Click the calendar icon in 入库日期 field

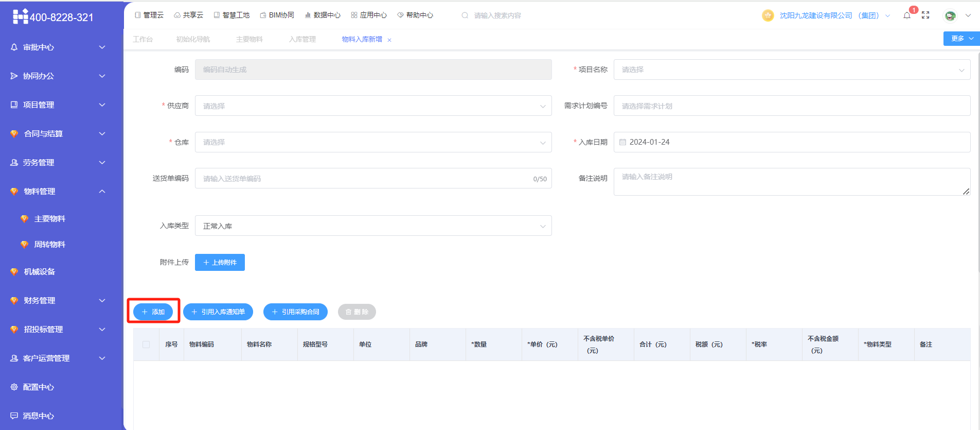click(622, 142)
